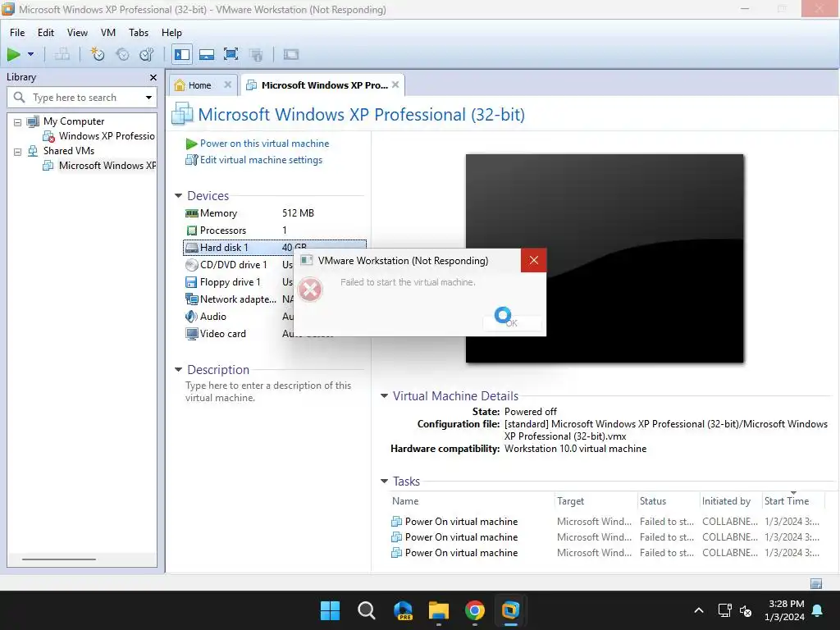Viewport: 840px width, 630px height.
Task: Select Shared VMs in the library
Action: [69, 151]
